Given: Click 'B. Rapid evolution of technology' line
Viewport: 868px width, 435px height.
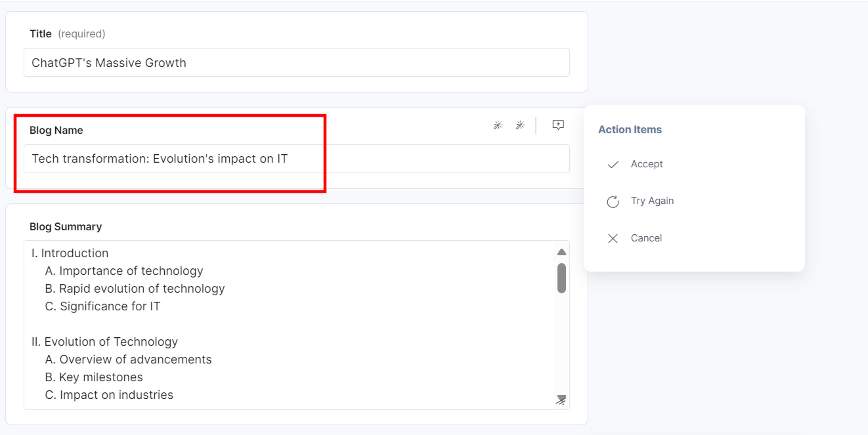Looking at the screenshot, I should point(135,289).
